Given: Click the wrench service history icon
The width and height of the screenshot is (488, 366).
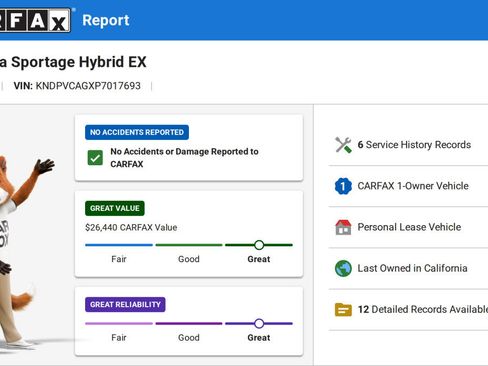Looking at the screenshot, I should pyautogui.click(x=343, y=145).
